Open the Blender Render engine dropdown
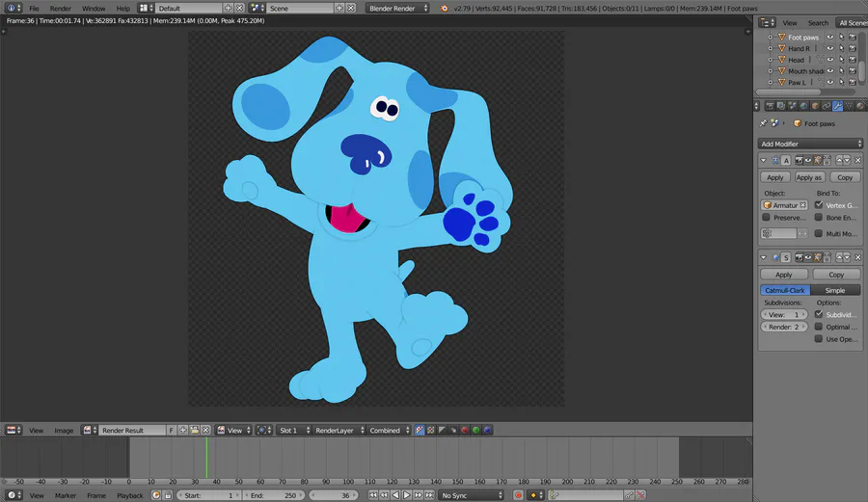 click(399, 8)
